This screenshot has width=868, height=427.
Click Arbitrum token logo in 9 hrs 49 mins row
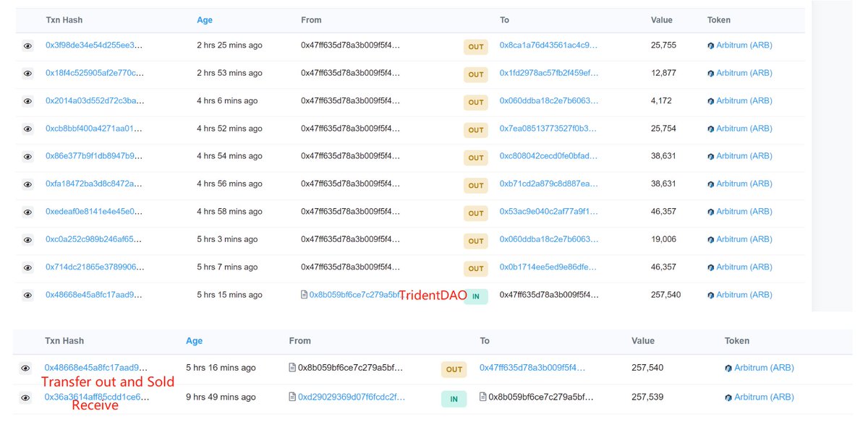click(728, 397)
